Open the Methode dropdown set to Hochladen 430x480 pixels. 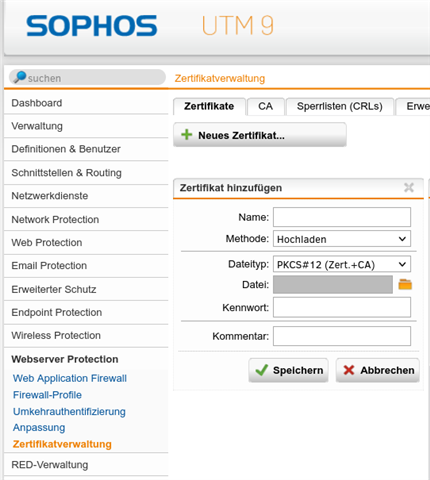pyautogui.click(x=342, y=239)
